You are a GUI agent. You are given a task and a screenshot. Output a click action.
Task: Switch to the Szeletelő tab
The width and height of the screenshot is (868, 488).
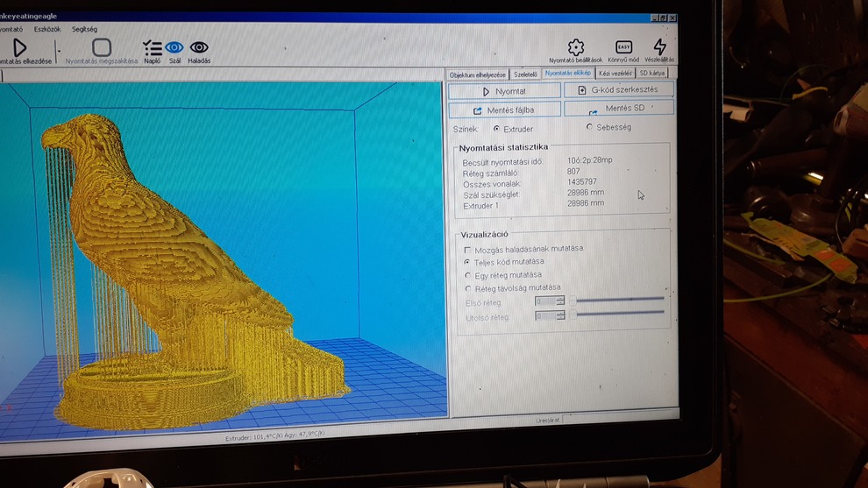(x=525, y=74)
